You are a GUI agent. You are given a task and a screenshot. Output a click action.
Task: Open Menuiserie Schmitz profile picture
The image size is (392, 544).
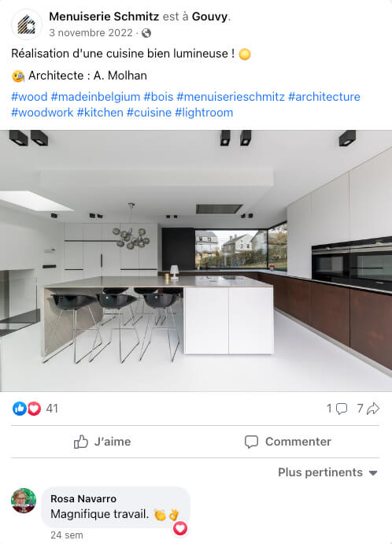26,24
